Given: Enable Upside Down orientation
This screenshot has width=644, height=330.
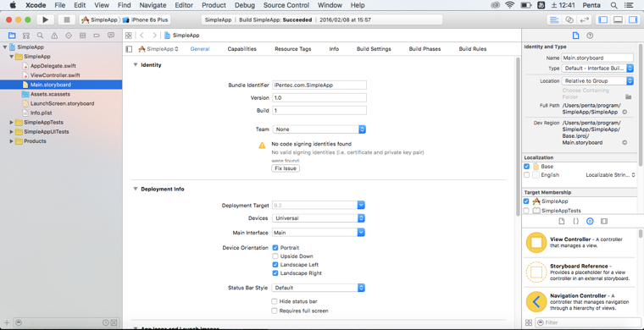Looking at the screenshot, I should click(275, 256).
